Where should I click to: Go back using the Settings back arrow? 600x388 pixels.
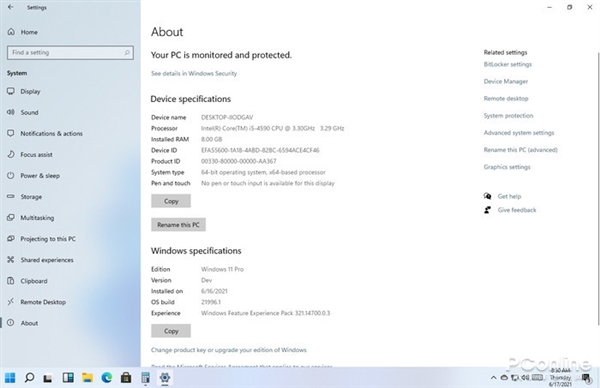coord(11,7)
